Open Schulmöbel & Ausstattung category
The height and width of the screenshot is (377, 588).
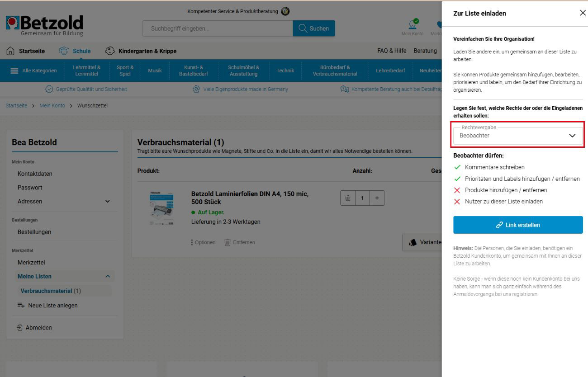[243, 71]
